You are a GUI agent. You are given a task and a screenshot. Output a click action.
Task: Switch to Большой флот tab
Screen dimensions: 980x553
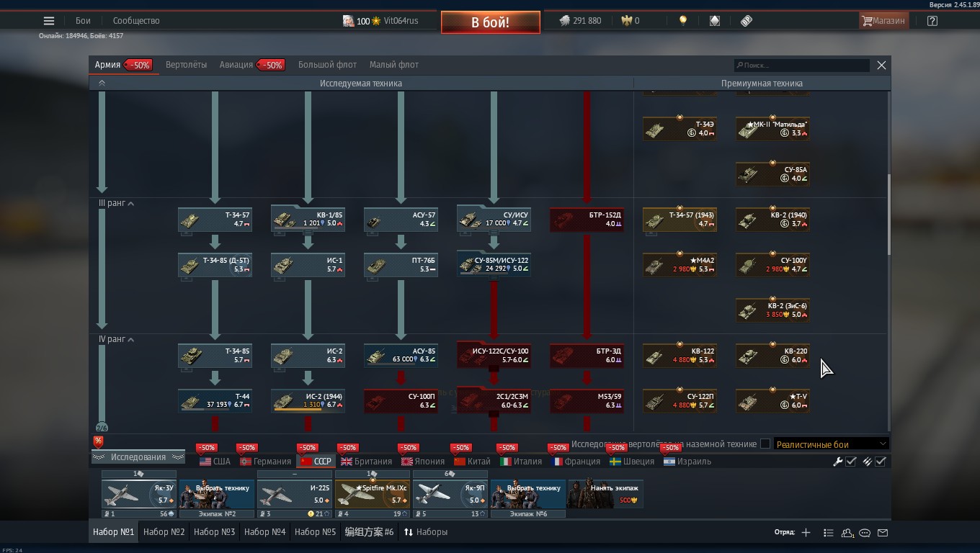tap(327, 65)
